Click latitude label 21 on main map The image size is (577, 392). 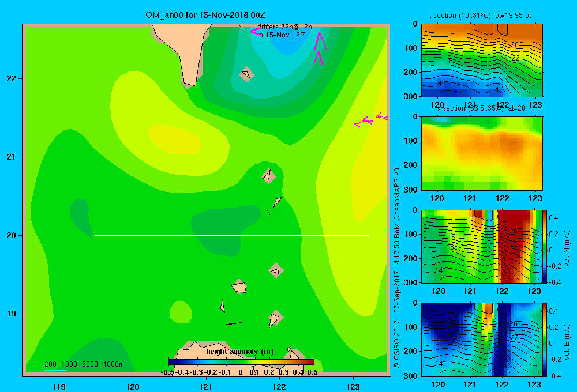click(x=12, y=157)
